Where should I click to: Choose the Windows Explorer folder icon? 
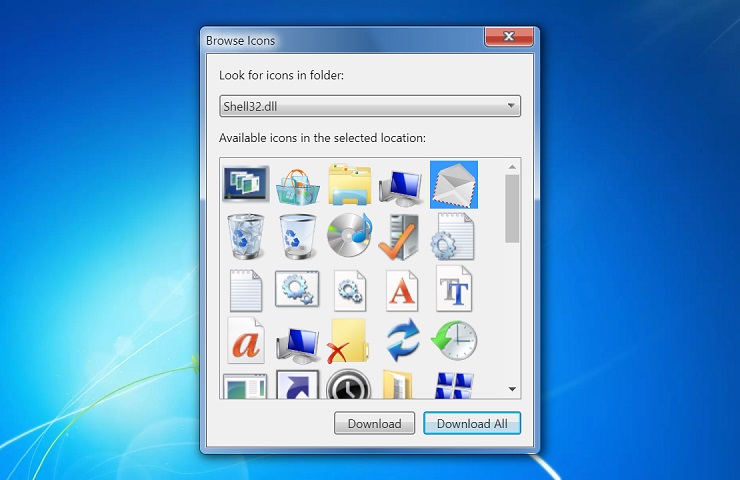(x=350, y=185)
